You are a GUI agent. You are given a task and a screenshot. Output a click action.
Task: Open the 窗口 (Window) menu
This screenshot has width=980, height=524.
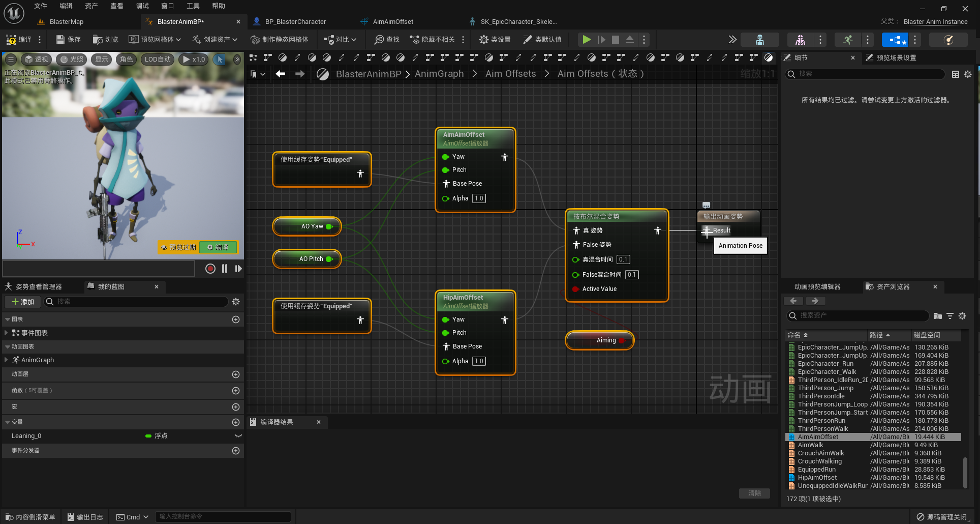167,6
